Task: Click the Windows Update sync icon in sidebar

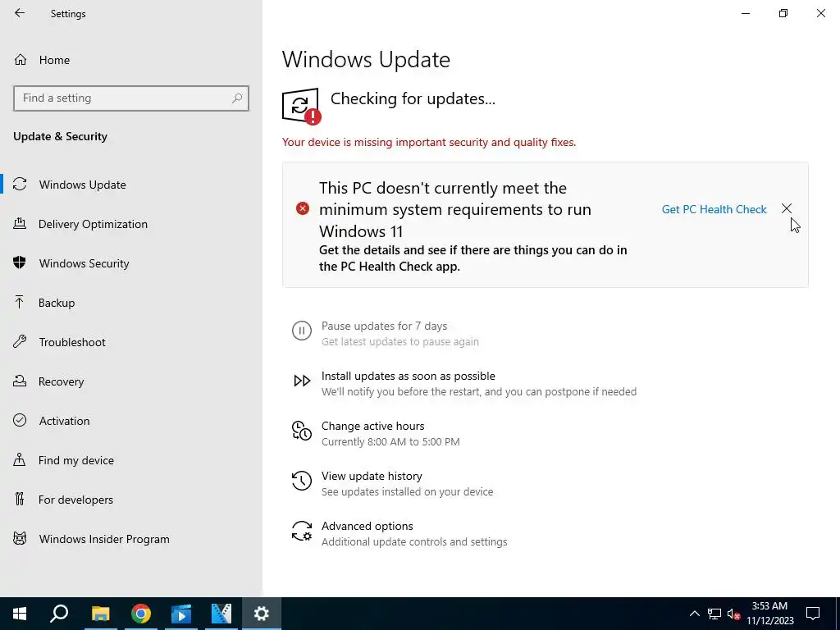Action: [x=20, y=185]
